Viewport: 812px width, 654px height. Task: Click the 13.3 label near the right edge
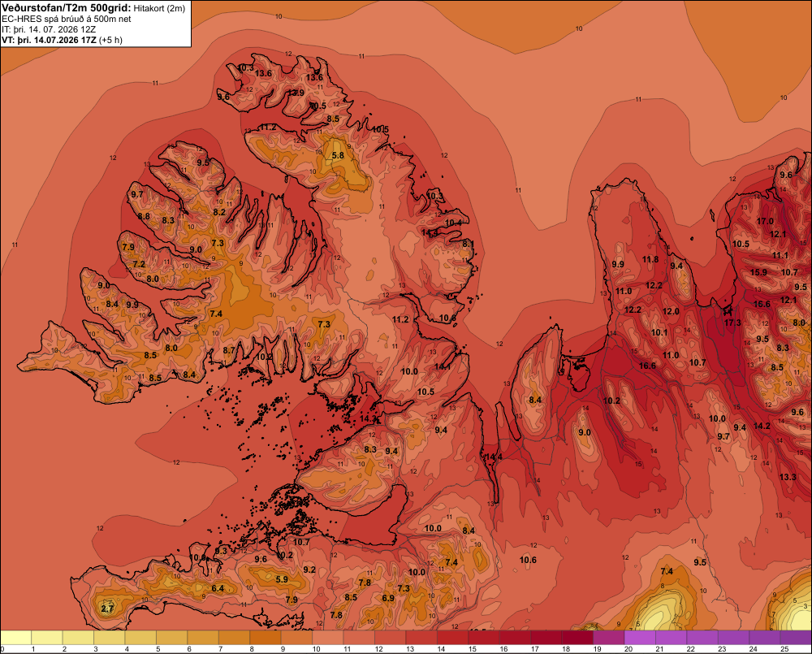(x=788, y=477)
